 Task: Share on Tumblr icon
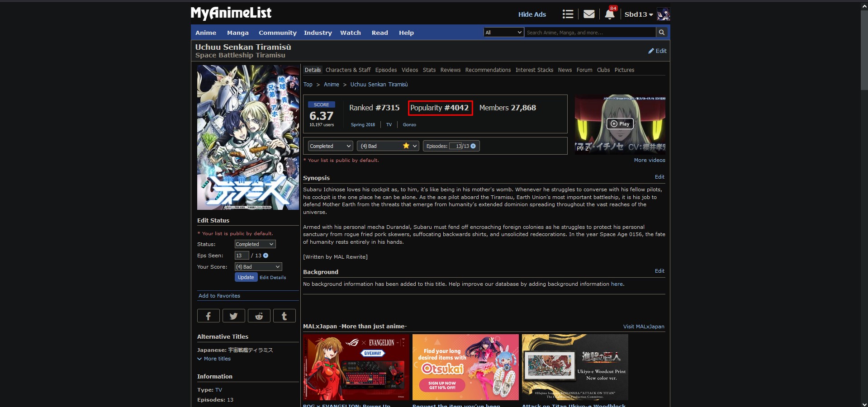pos(284,316)
